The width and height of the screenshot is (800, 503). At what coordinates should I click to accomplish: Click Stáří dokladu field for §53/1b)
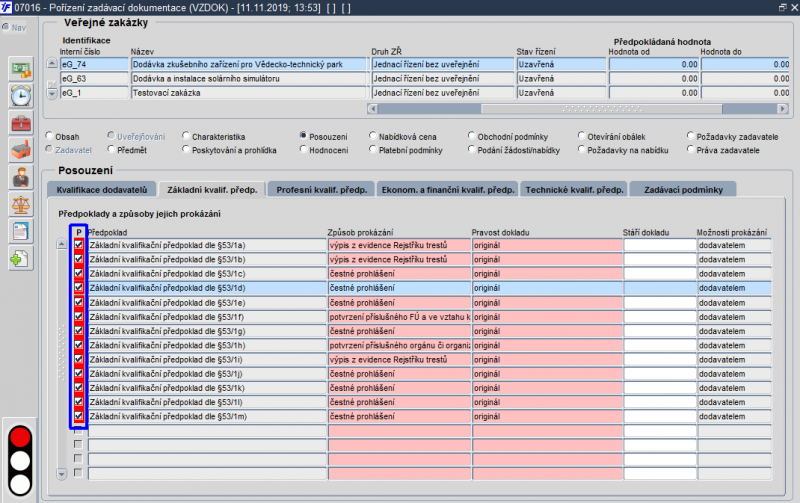pyautogui.click(x=660, y=260)
